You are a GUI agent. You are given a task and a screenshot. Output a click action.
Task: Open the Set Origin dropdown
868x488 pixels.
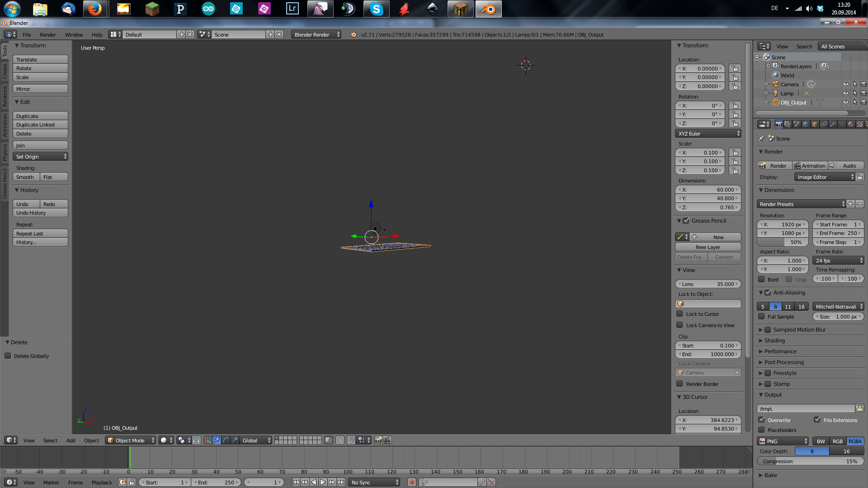(x=40, y=156)
